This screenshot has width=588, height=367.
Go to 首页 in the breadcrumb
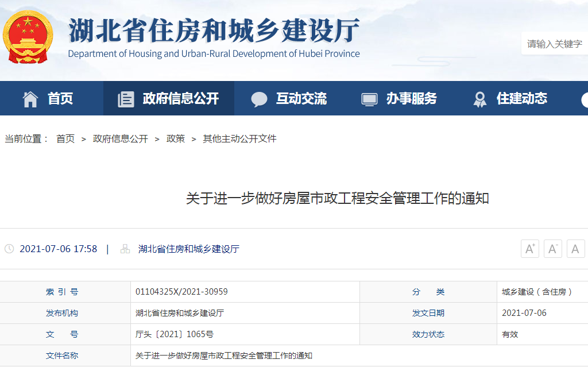click(x=65, y=139)
